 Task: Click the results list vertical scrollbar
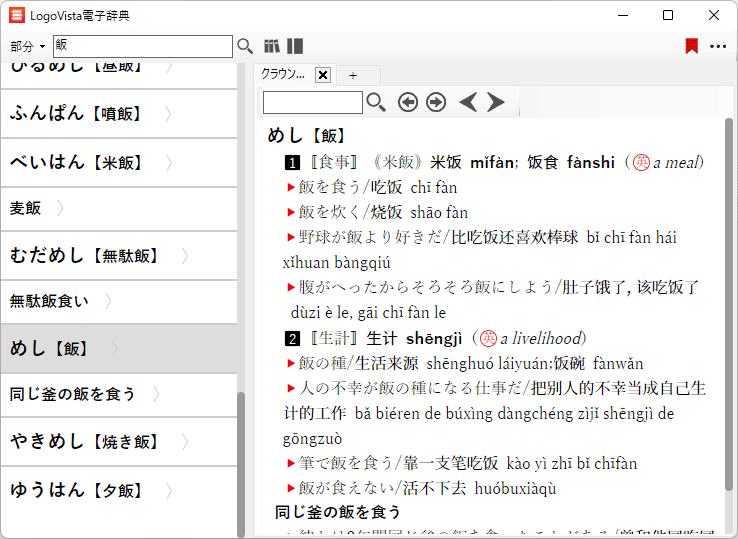[241, 460]
